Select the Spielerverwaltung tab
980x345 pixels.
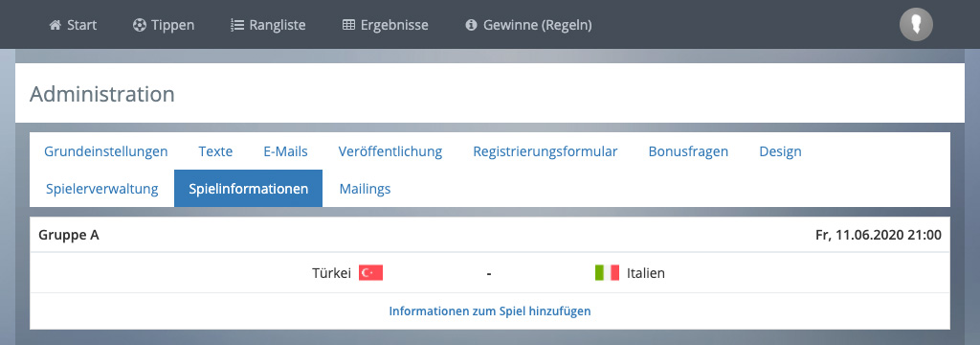click(x=101, y=189)
